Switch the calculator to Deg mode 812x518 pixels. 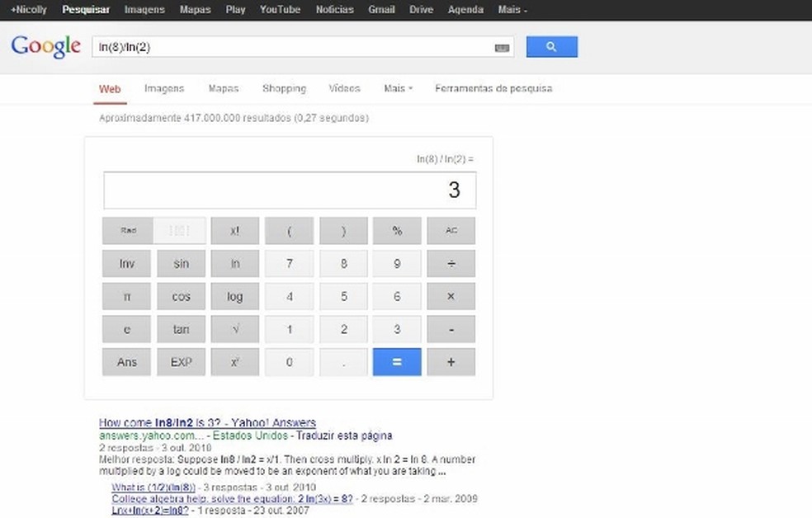click(x=181, y=230)
